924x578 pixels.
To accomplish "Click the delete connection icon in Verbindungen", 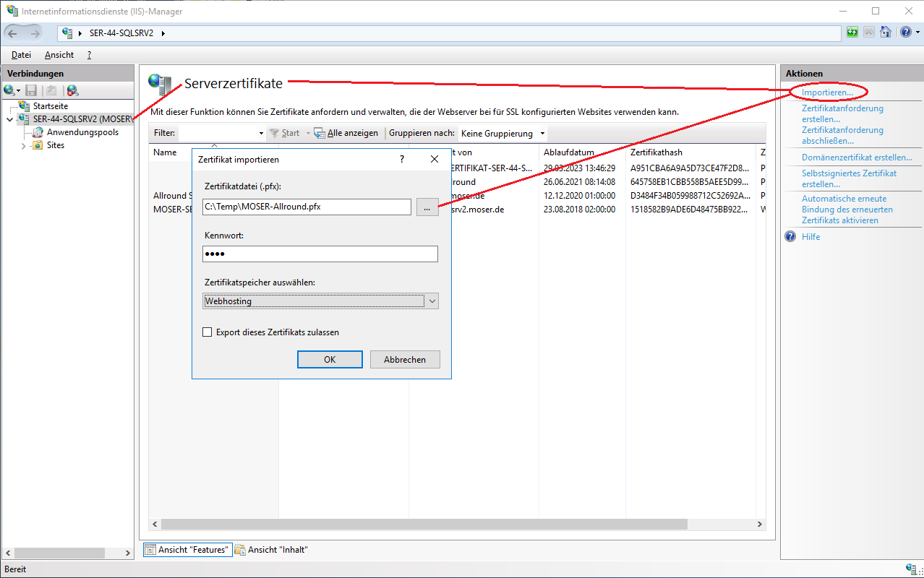I will tap(72, 90).
